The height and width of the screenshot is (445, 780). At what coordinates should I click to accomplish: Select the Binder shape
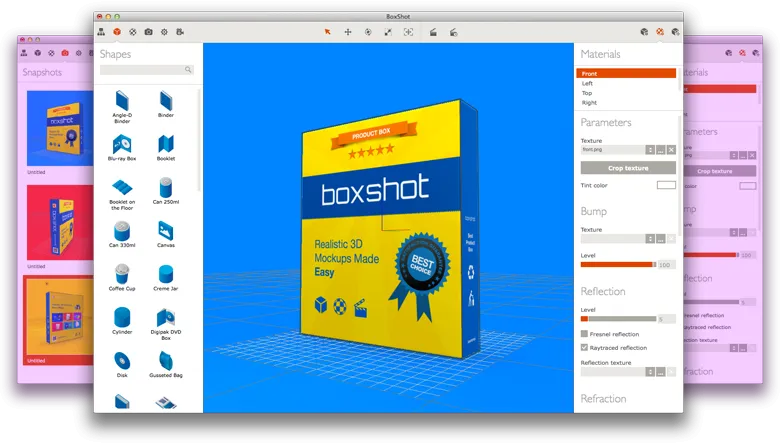166,104
